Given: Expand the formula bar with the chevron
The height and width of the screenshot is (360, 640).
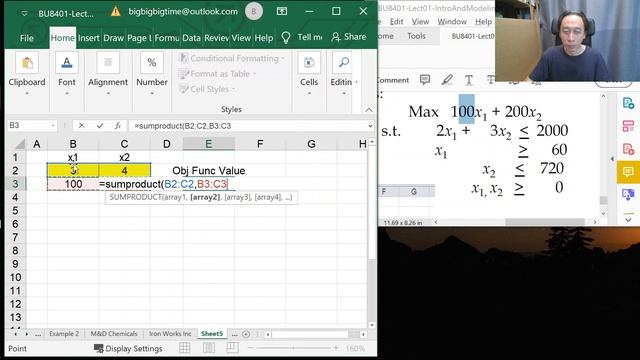Looking at the screenshot, I should 370,126.
